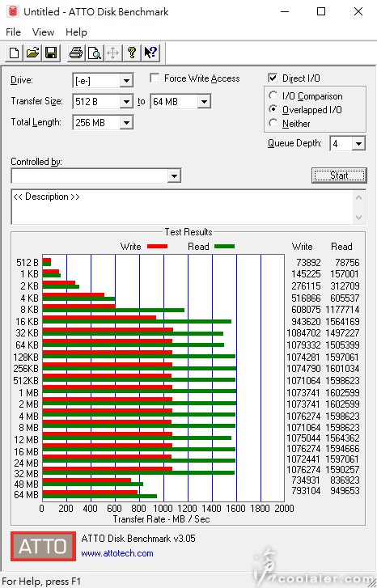Enable Force Write Access checkbox
Viewport: 377px width, 588px height.
pyautogui.click(x=155, y=78)
